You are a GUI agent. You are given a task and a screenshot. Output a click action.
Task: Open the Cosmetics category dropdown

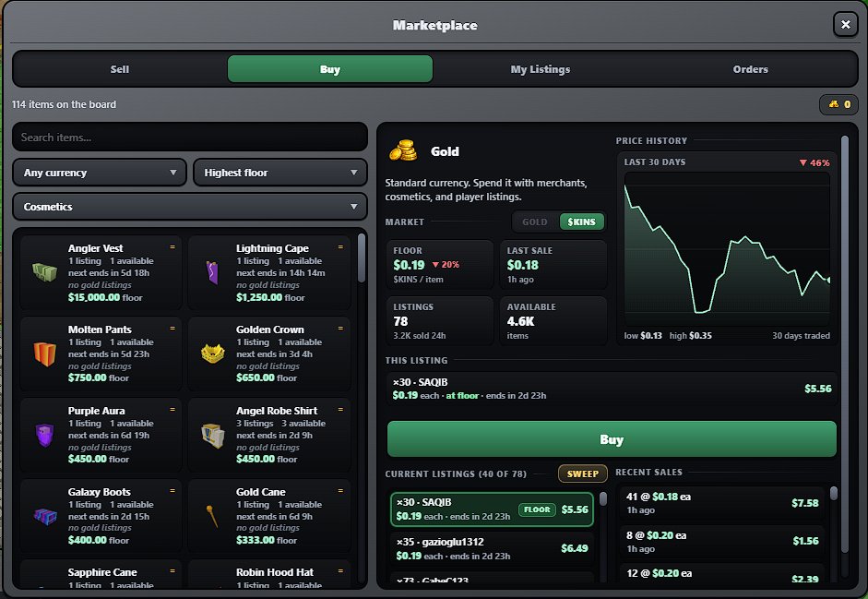[x=190, y=207]
